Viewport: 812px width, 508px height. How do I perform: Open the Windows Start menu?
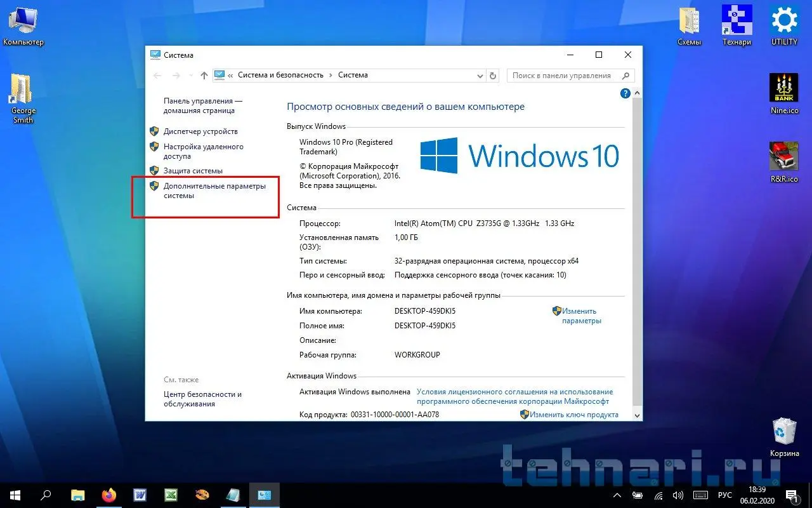coord(15,495)
